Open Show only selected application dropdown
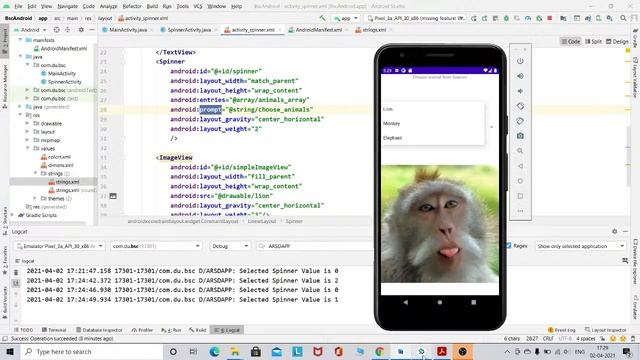The image size is (640, 360). coord(580,246)
